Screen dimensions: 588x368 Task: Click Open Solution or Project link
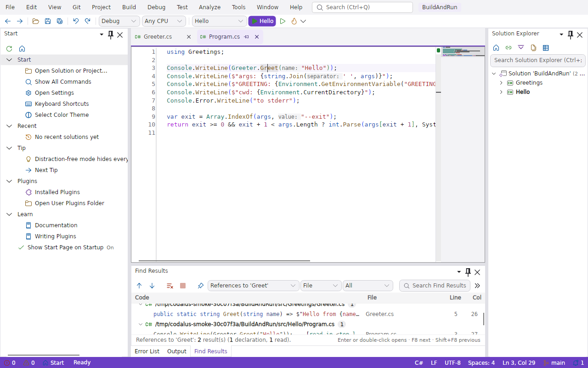[x=71, y=71]
